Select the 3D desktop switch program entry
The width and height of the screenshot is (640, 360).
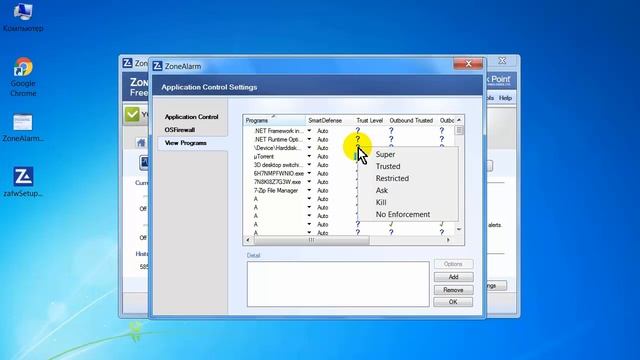(278, 165)
